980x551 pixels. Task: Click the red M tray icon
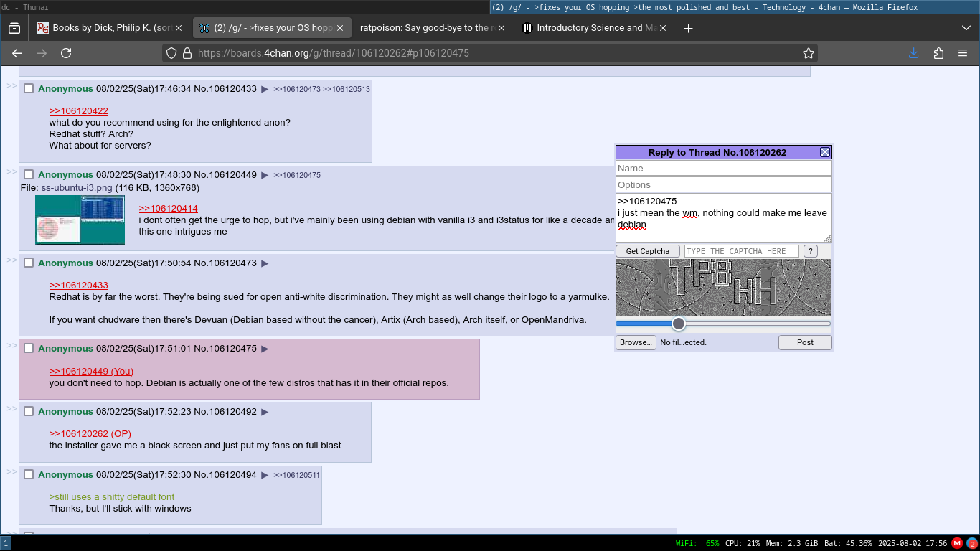point(957,543)
